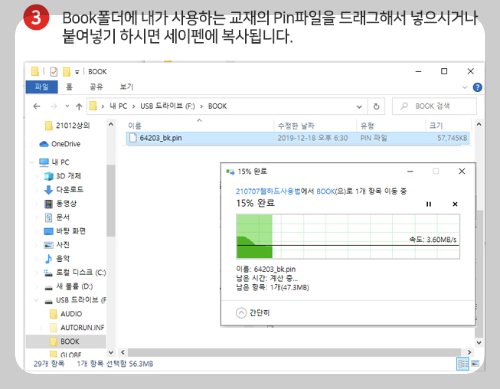Image resolution: width=500 pixels, height=389 pixels.
Task: Select OneDrive in navigation pane
Action: coord(60,144)
